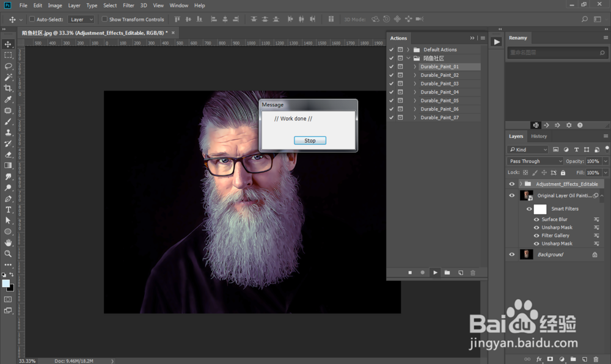Expand the Durable_Paint_03 action
This screenshot has width=611, height=364.
[x=415, y=84]
